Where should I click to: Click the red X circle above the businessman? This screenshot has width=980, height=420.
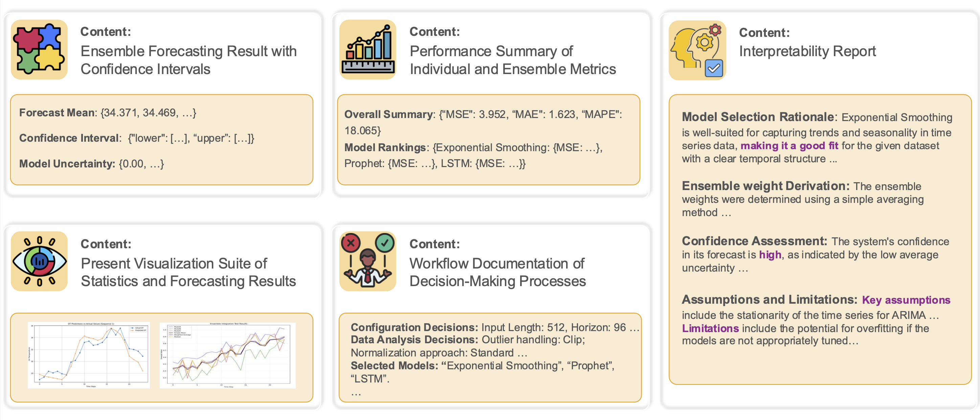pyautogui.click(x=351, y=242)
